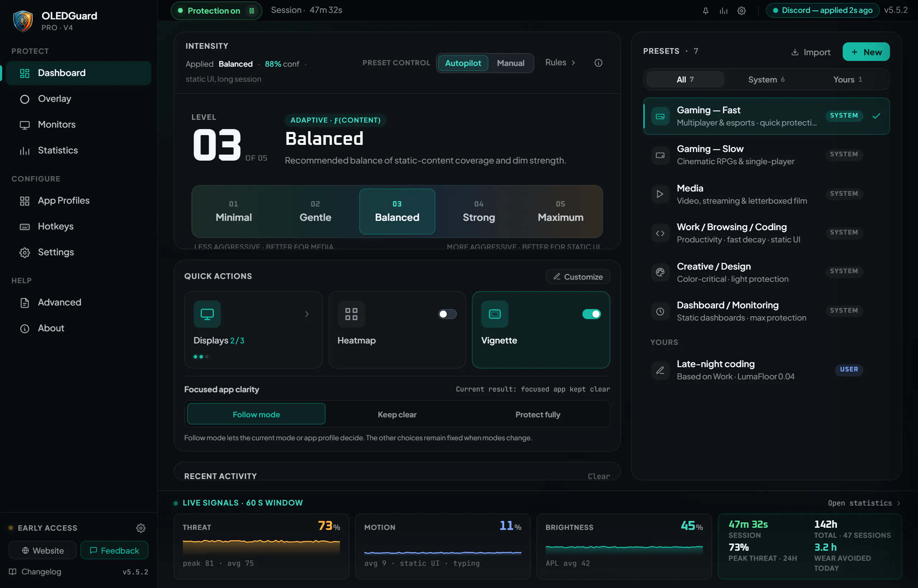The image size is (918, 588).
Task: Show the All presets tab
Action: click(x=685, y=80)
